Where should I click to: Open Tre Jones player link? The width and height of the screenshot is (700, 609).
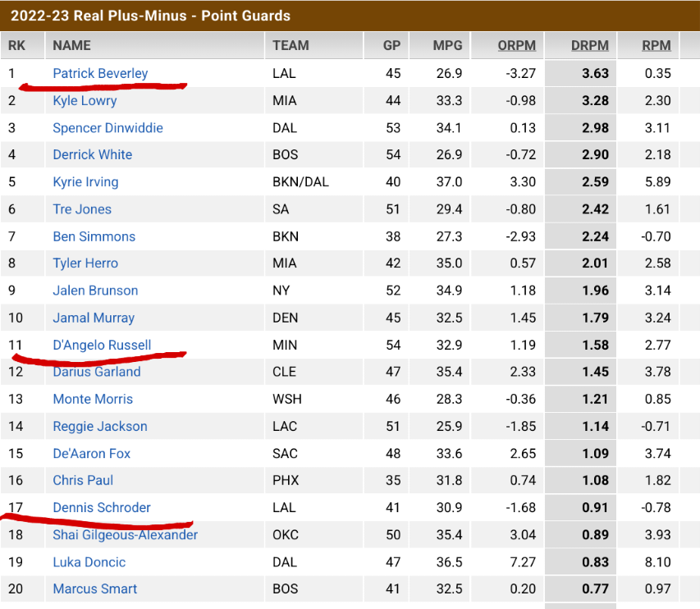82,209
